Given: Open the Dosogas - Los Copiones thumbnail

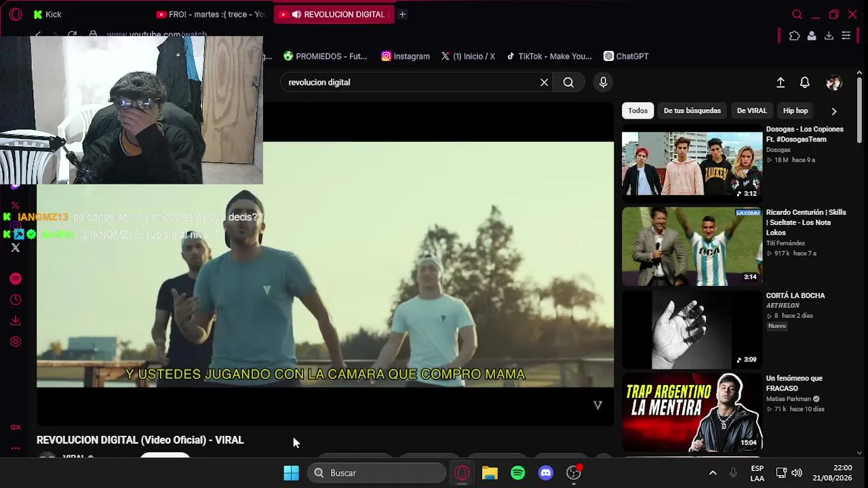Looking at the screenshot, I should [x=692, y=163].
